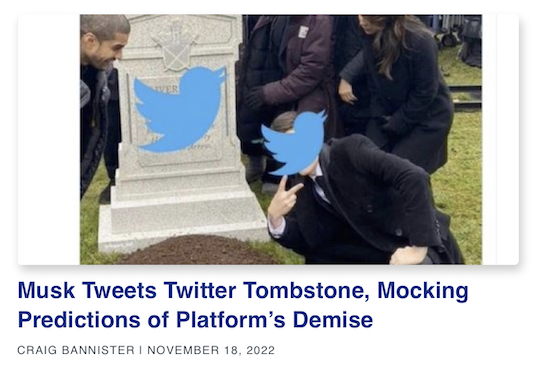Click the November 18, 2022 date

pyautogui.click(x=211, y=350)
